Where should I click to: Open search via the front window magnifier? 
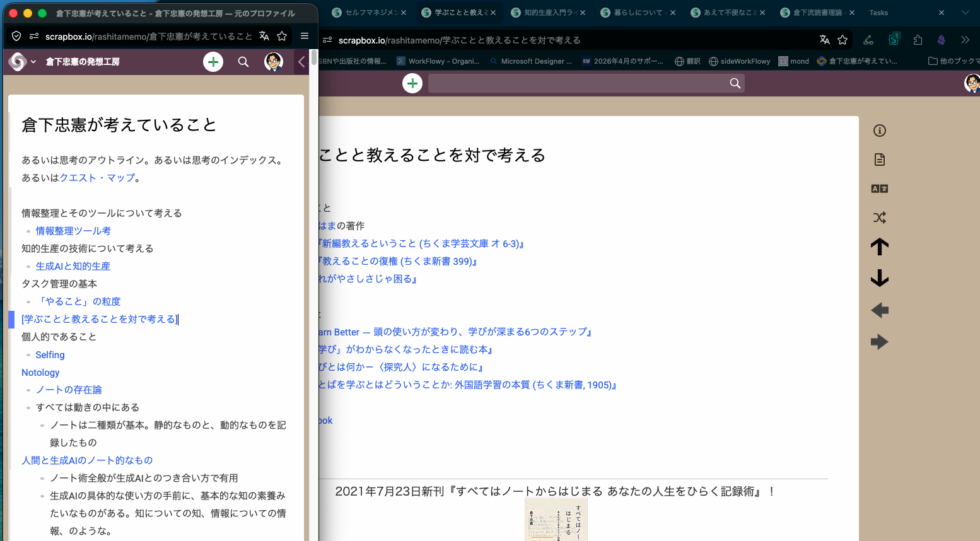pyautogui.click(x=243, y=62)
